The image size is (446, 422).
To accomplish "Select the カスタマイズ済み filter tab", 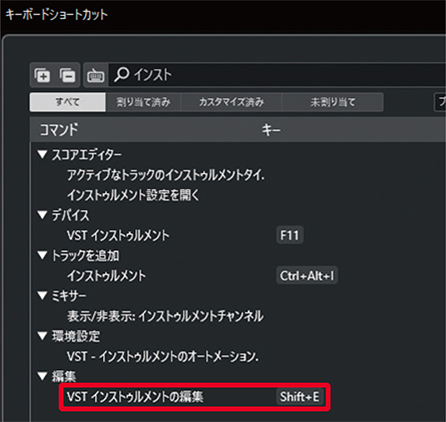I will click(x=231, y=102).
